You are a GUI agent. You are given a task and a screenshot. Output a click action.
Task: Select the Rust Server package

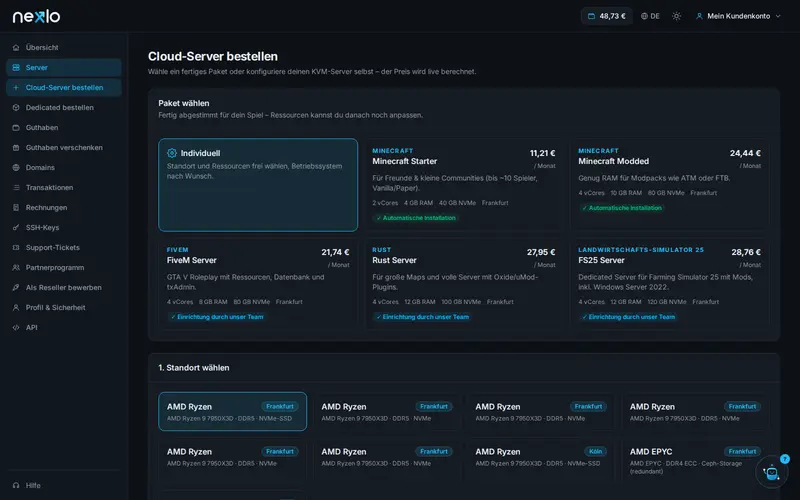463,284
